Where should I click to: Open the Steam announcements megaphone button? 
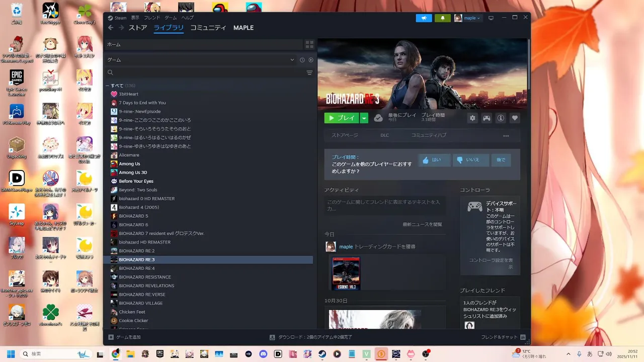point(424,18)
